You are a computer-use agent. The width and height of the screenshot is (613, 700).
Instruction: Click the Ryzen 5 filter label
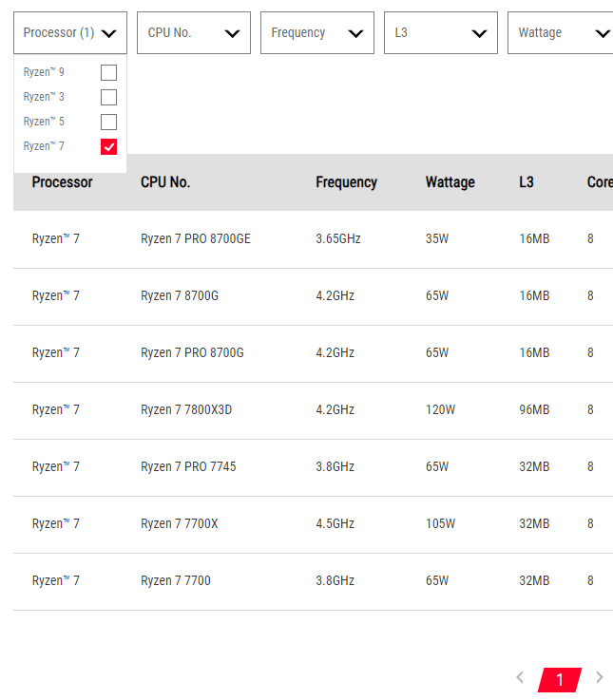point(44,122)
